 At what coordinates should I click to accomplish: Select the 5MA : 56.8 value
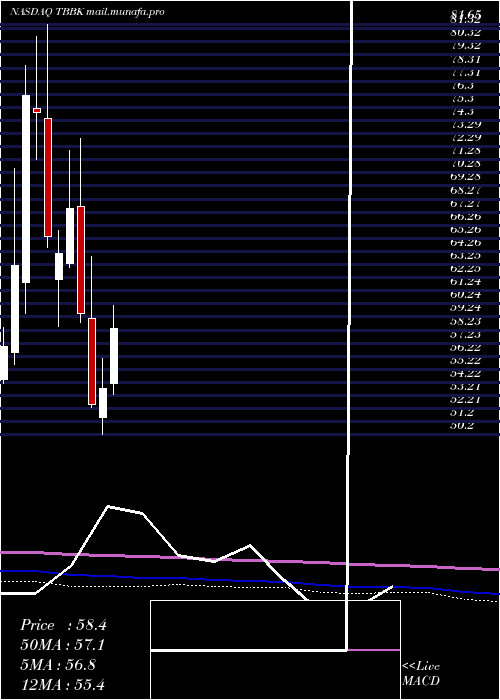click(x=58, y=665)
